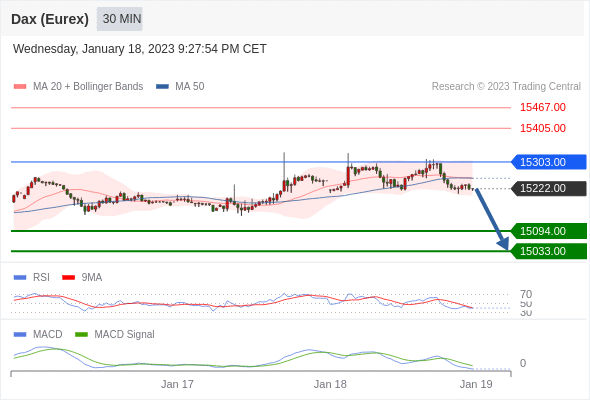Click the MA 20 + Bollinger Bands label
The height and width of the screenshot is (400, 590).
click(x=88, y=87)
